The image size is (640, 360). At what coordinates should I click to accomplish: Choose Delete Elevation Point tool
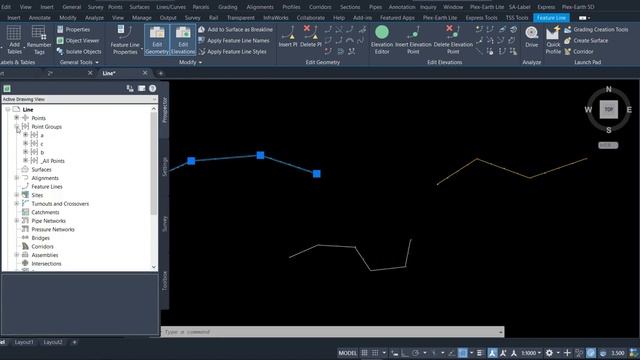pos(453,39)
